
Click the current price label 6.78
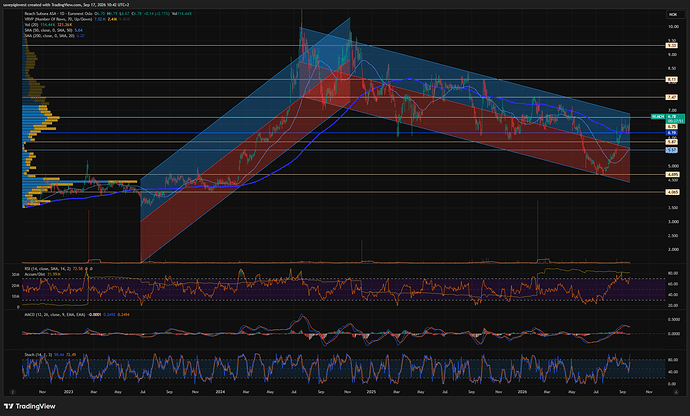675,117
